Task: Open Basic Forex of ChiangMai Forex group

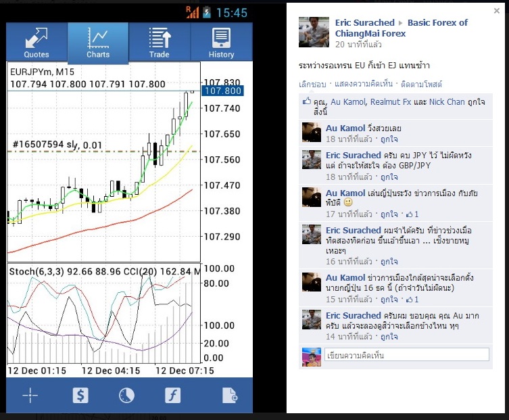Action: point(402,28)
